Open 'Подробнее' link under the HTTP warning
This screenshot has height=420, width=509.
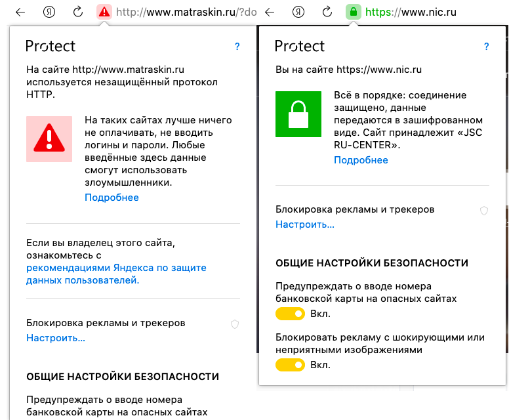pos(112,198)
